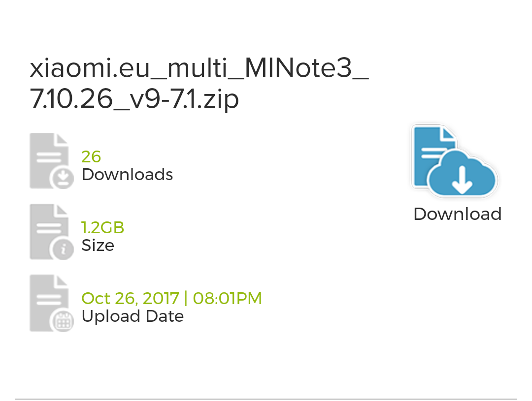Screen dimensions: 532x401
Task: Click the xiaomi.eu_multi_MINote3_ filename heading line
Action: click(x=199, y=68)
